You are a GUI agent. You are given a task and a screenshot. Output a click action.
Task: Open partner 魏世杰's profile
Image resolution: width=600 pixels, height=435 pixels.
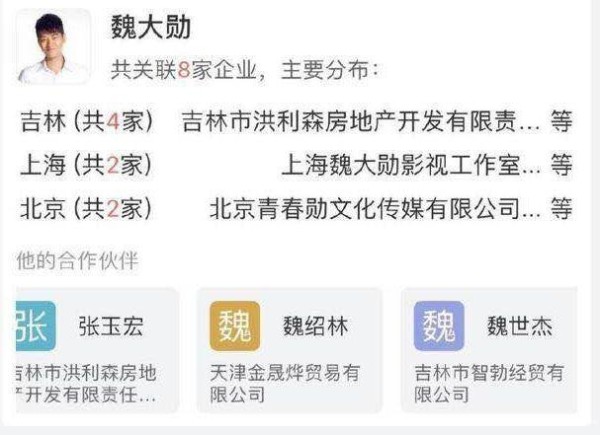520,326
